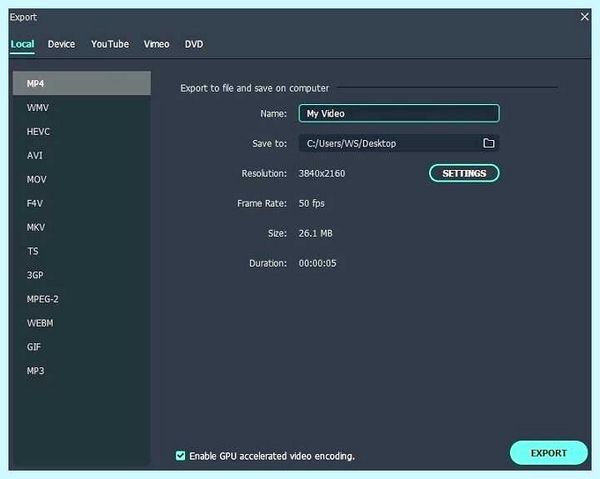This screenshot has height=479, width=600.
Task: Choose F4V format
Action: click(82, 203)
